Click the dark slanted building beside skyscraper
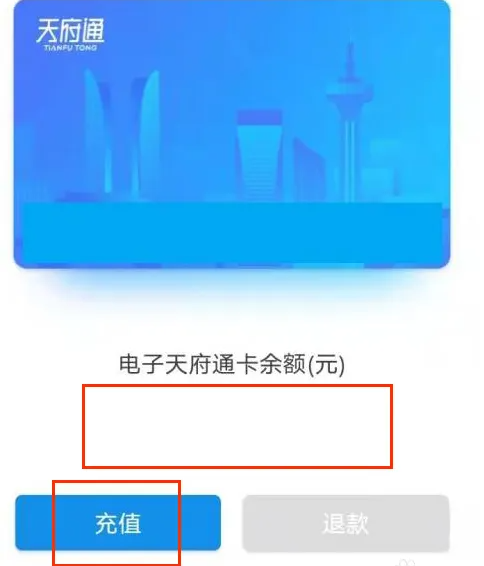The image size is (484, 566). tap(307, 170)
